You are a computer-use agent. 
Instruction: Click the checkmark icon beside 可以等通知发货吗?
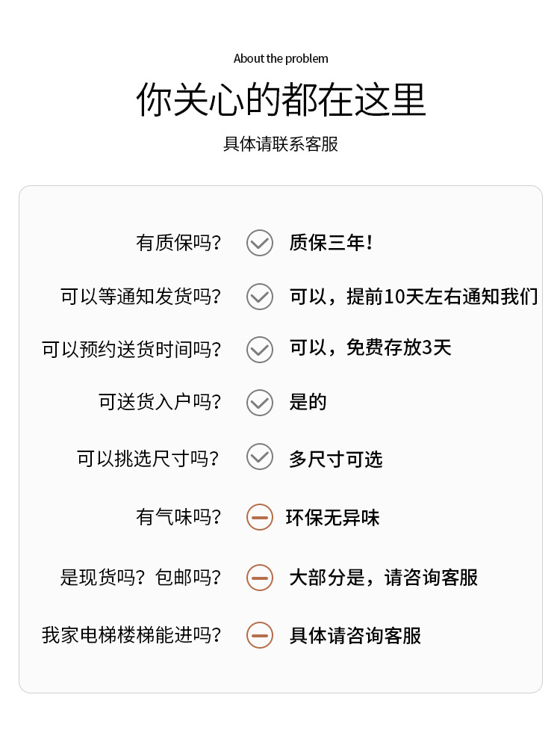point(260,297)
